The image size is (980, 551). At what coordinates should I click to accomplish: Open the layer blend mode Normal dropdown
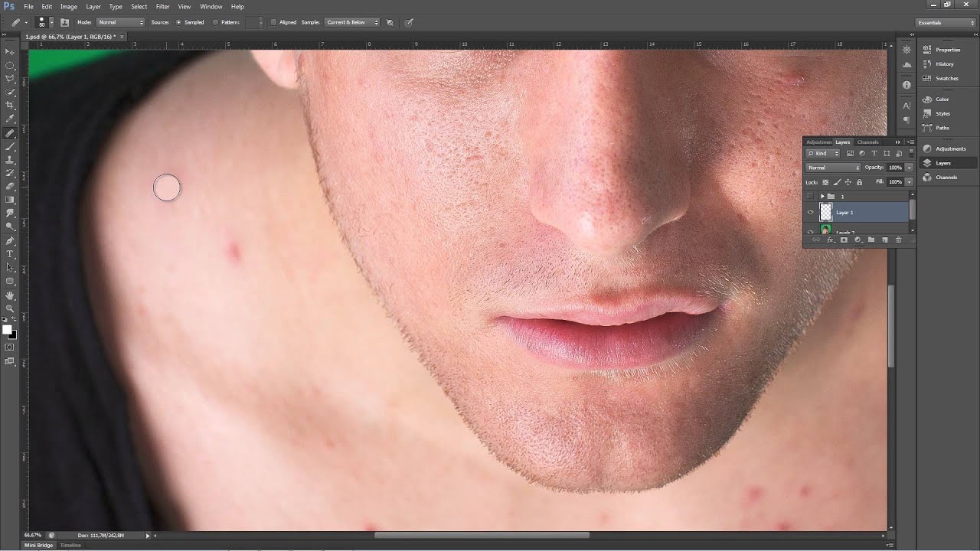tap(833, 168)
